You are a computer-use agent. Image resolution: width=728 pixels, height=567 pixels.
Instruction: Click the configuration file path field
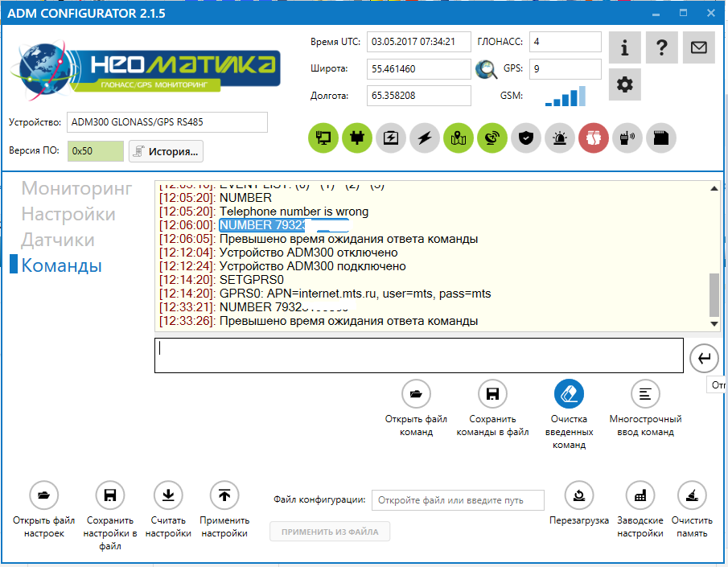pyautogui.click(x=458, y=500)
